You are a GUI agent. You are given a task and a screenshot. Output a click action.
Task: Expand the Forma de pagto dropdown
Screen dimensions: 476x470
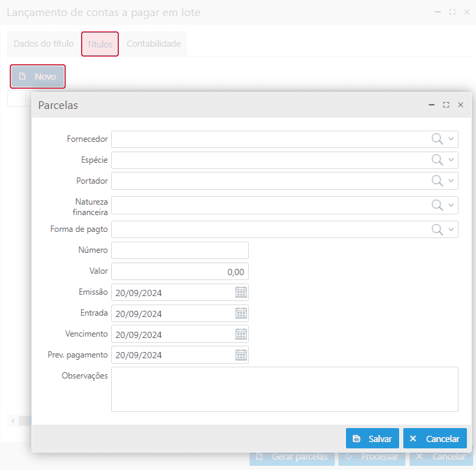click(x=452, y=230)
